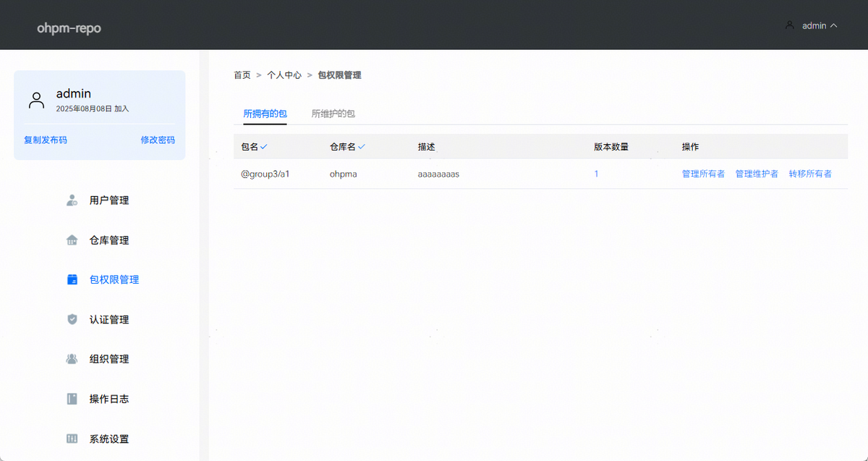Open 管理维护者 for @group3/a1
Image resolution: width=868 pixels, height=461 pixels.
(757, 174)
